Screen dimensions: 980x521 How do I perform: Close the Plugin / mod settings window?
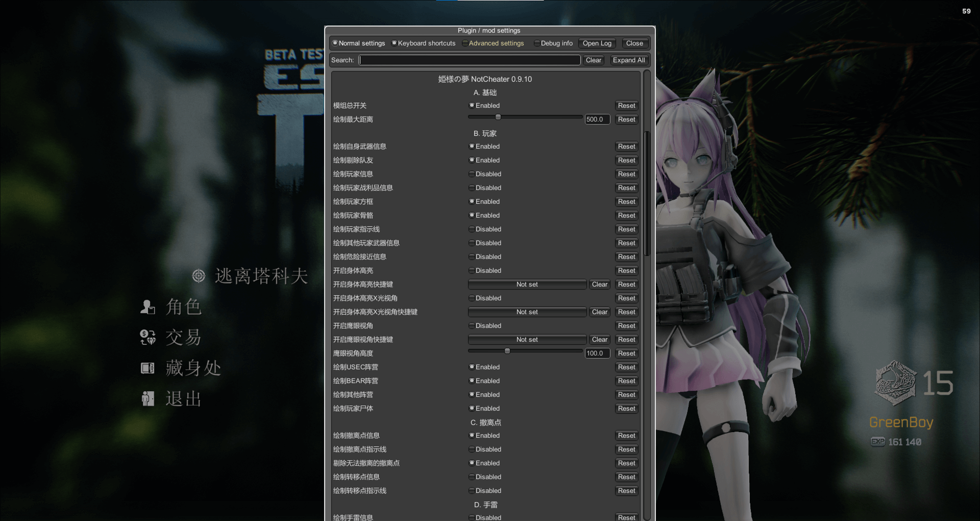click(x=634, y=43)
